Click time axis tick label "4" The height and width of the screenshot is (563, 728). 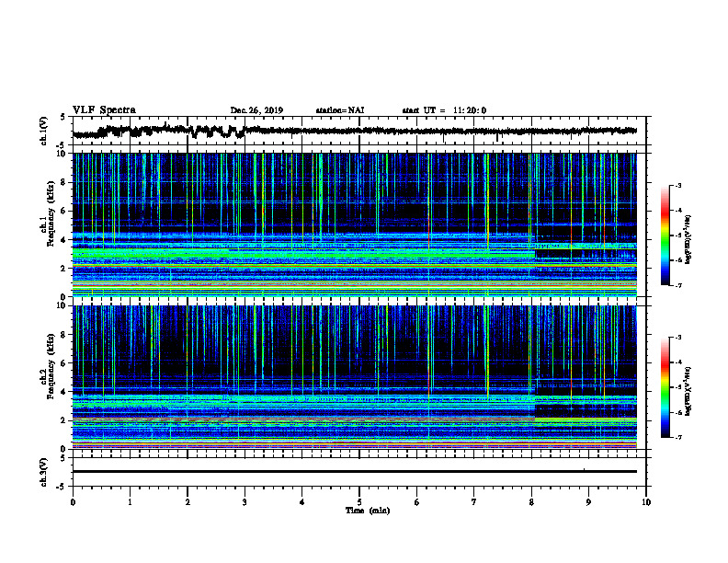(302, 502)
